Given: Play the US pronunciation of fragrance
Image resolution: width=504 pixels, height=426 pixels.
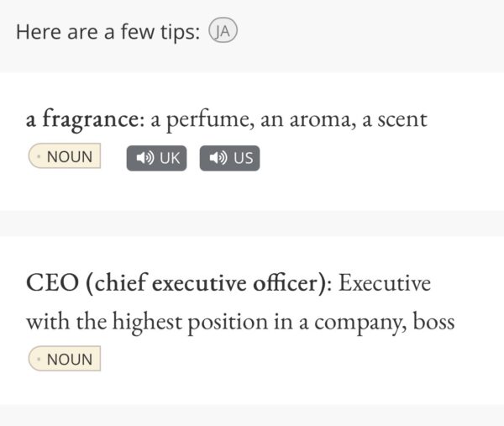Looking at the screenshot, I should tap(229, 158).
